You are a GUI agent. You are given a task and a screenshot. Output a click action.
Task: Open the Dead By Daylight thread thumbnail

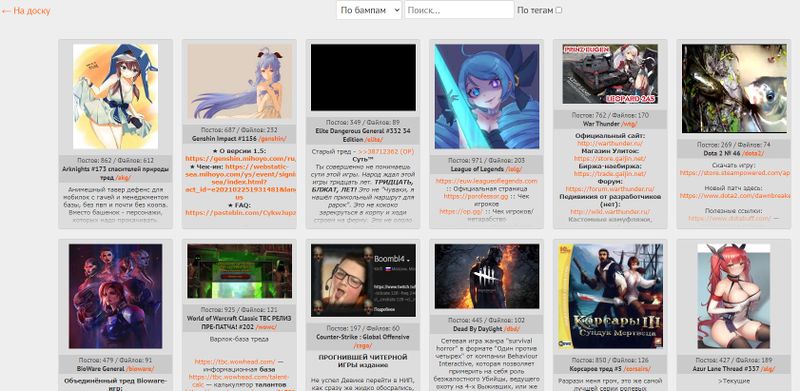[487, 276]
